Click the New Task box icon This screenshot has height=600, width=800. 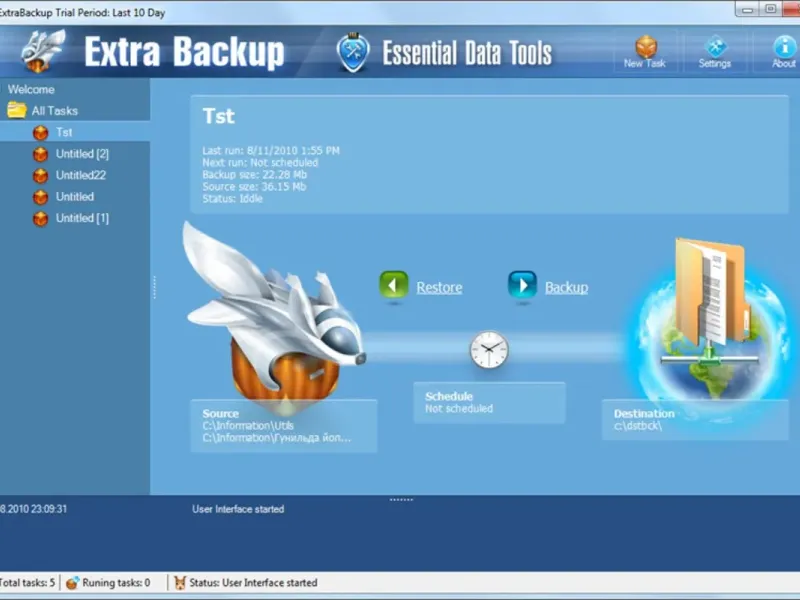(645, 46)
